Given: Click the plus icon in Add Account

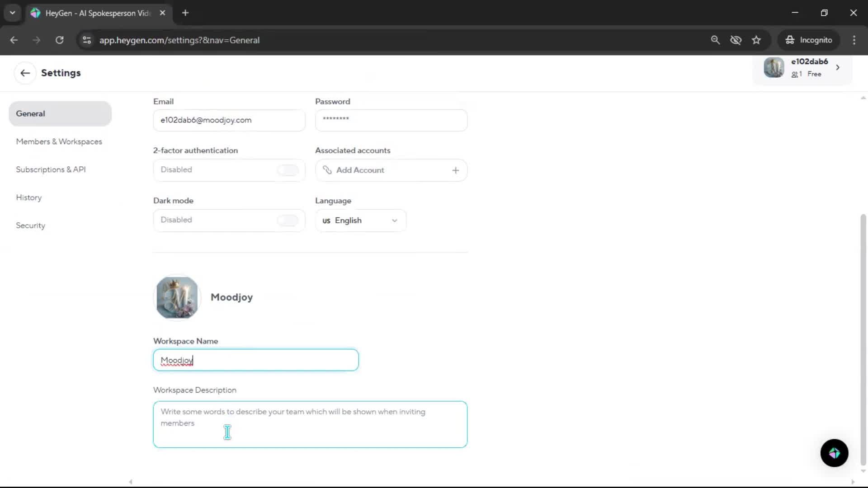Looking at the screenshot, I should [x=455, y=170].
